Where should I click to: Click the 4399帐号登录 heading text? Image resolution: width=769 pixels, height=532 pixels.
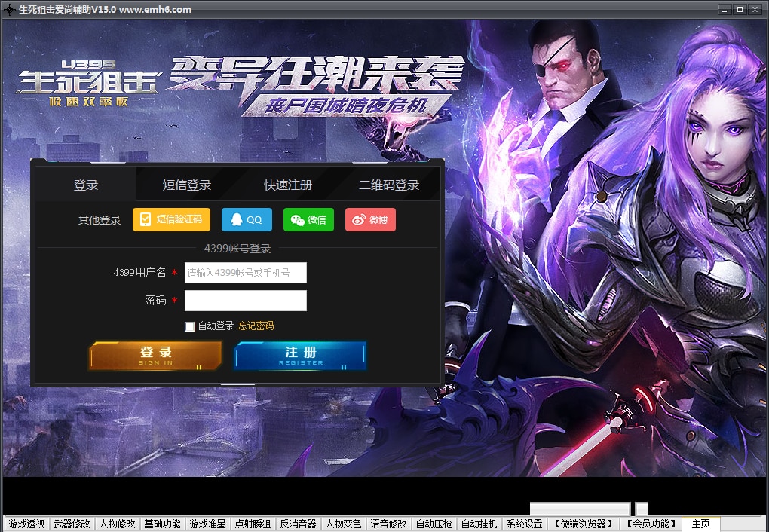pyautogui.click(x=237, y=249)
